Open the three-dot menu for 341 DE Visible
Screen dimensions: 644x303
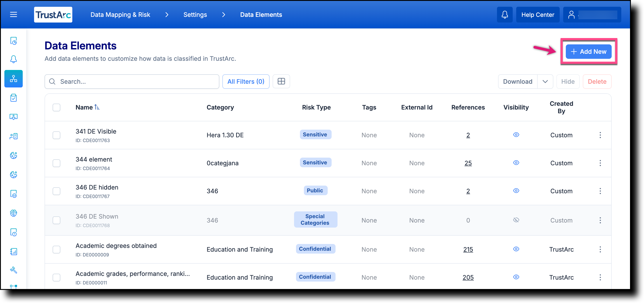pyautogui.click(x=601, y=135)
